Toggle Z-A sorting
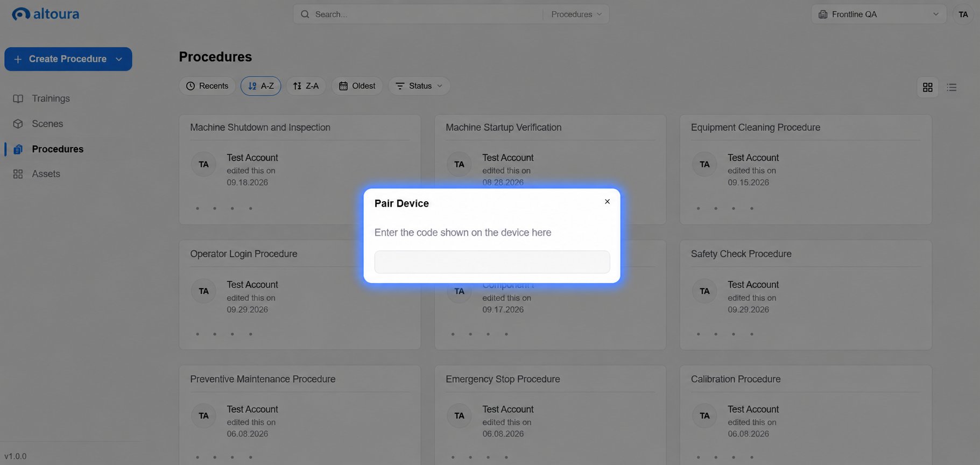 306,86
